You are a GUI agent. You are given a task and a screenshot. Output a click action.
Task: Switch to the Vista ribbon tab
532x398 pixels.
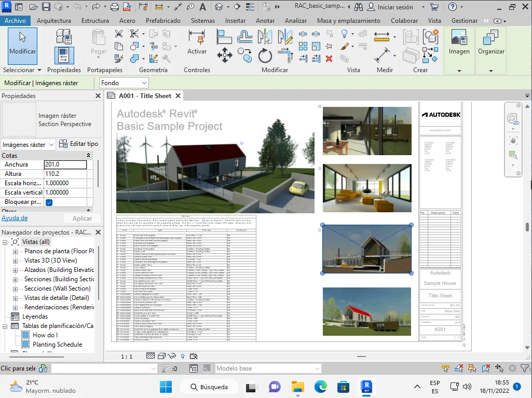click(x=434, y=21)
